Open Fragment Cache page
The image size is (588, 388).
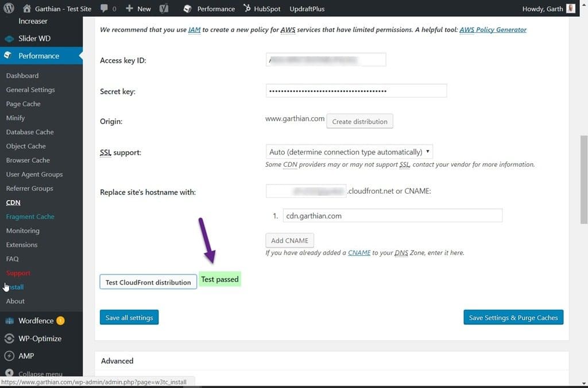click(x=30, y=217)
